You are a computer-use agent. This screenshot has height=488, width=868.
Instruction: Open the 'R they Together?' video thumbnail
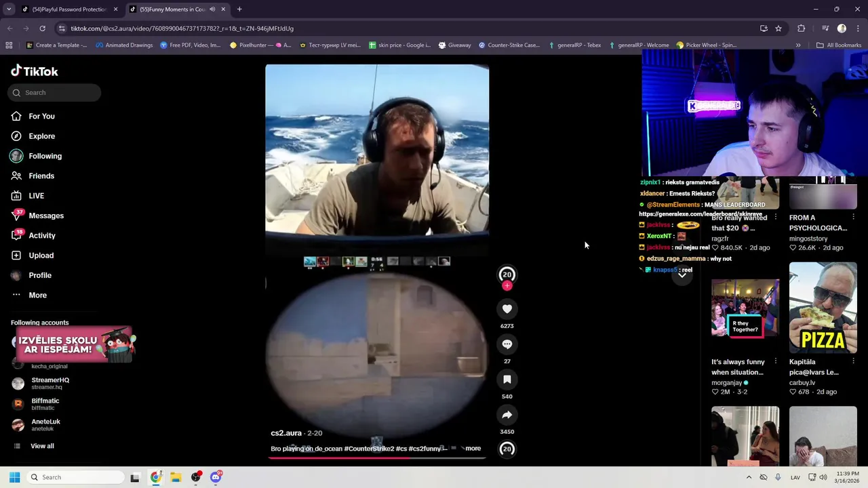point(745,308)
